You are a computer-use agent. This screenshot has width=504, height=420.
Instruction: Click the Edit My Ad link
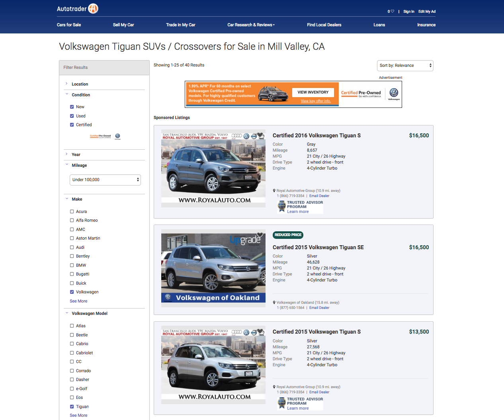427,12
